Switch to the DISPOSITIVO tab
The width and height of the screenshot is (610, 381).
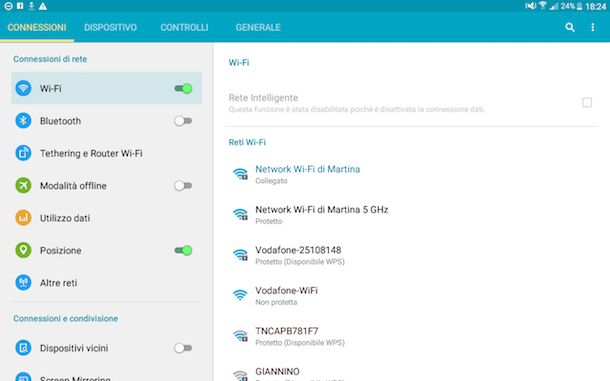pos(110,27)
